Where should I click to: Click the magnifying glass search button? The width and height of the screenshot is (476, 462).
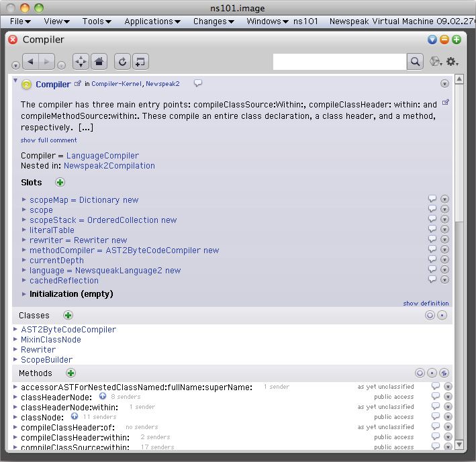tap(415, 62)
